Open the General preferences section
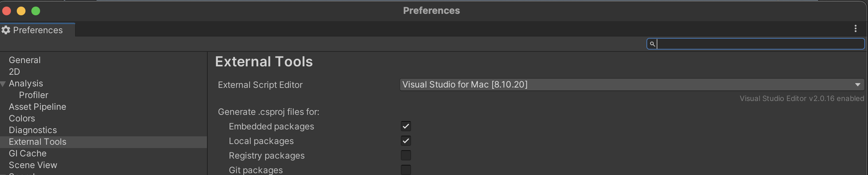 click(x=25, y=60)
